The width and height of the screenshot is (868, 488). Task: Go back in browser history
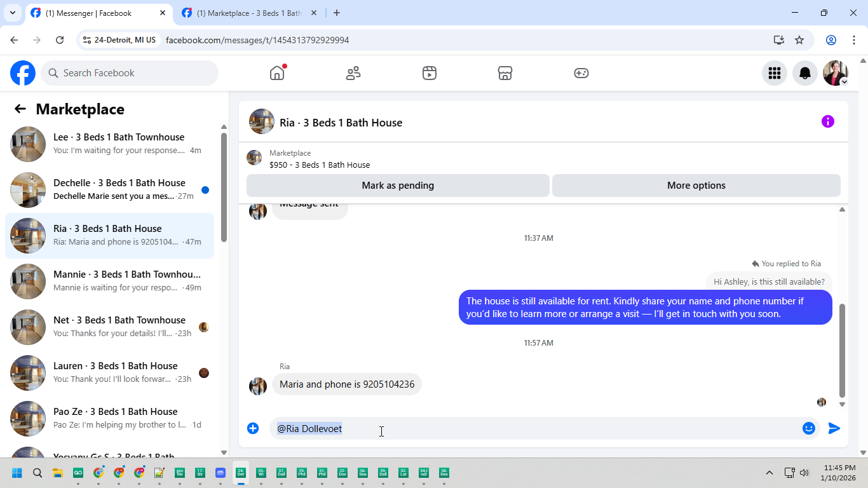click(15, 40)
